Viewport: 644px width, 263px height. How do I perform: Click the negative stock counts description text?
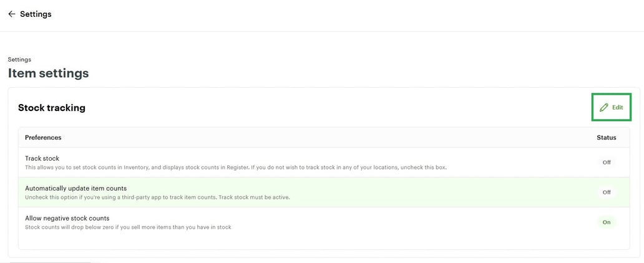(x=128, y=227)
